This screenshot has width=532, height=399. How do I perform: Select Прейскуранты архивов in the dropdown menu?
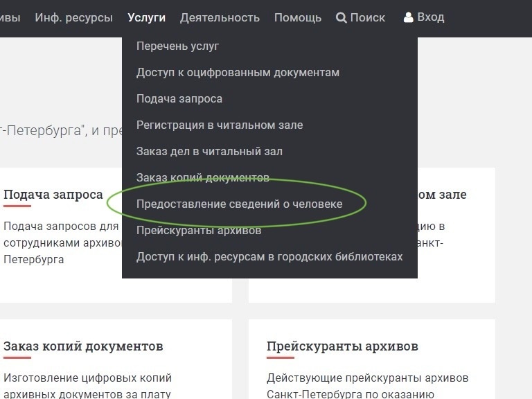coord(199,231)
